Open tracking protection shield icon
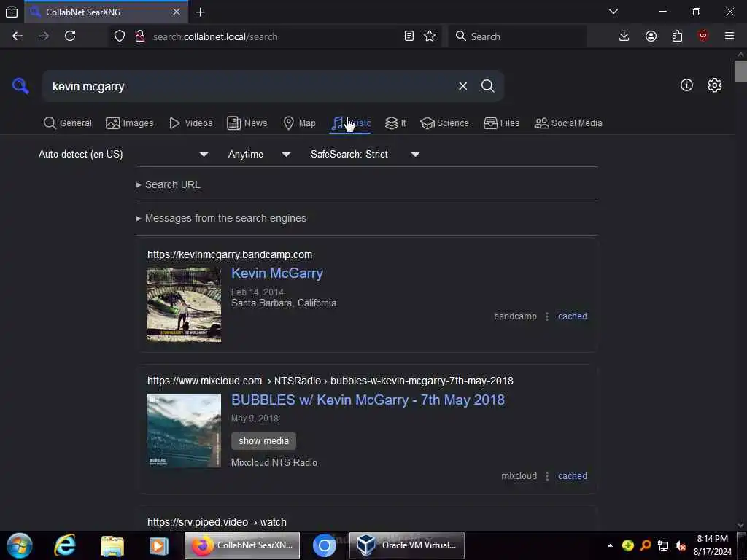The height and width of the screenshot is (560, 747). point(120,36)
